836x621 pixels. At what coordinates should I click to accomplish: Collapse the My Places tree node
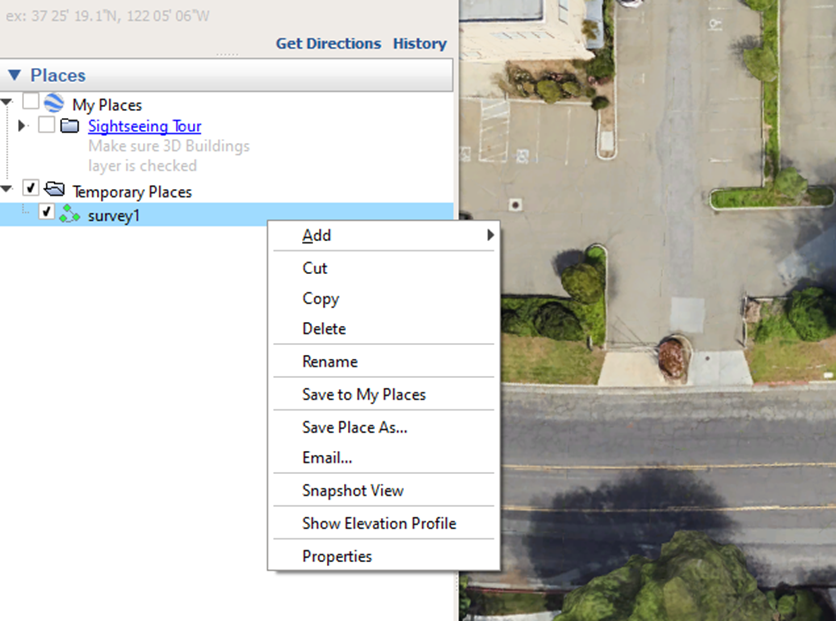[6, 101]
